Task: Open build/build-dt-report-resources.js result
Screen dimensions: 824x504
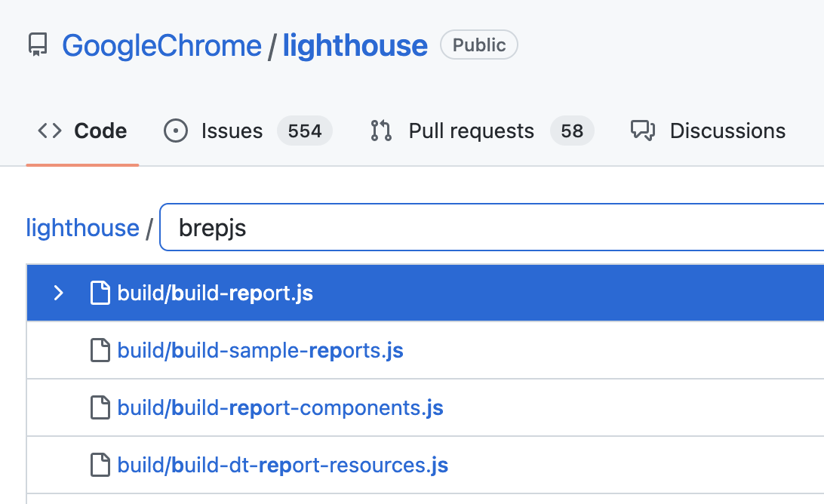Action: pyautogui.click(x=283, y=465)
